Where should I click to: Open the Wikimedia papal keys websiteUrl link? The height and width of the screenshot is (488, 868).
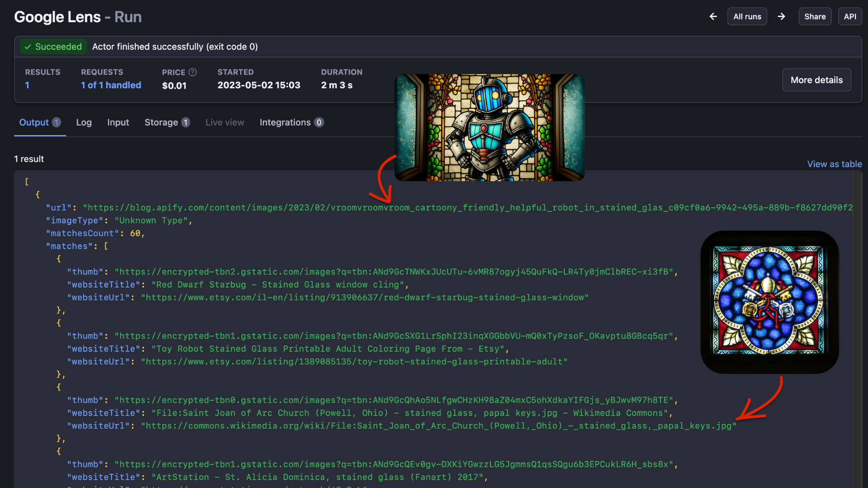click(438, 426)
